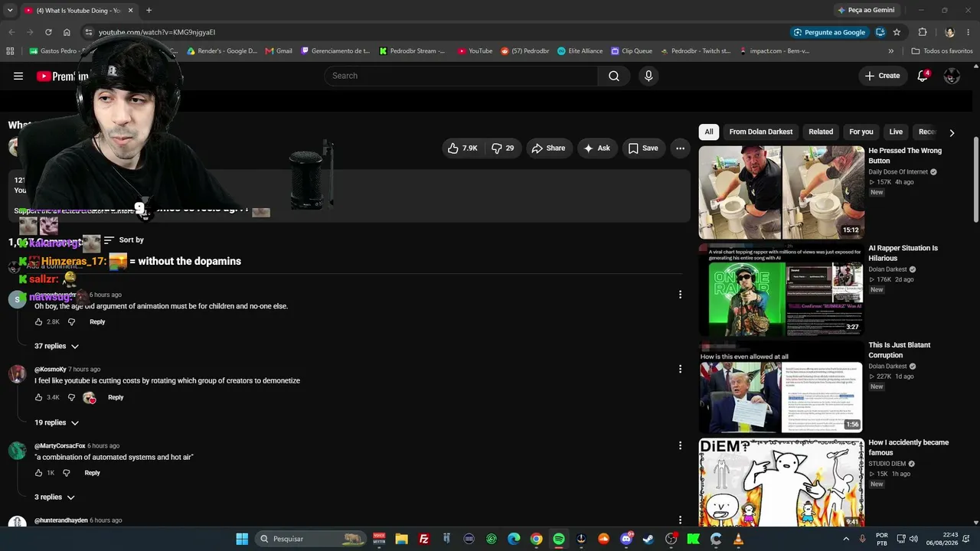Click the Ask button

click(597, 148)
